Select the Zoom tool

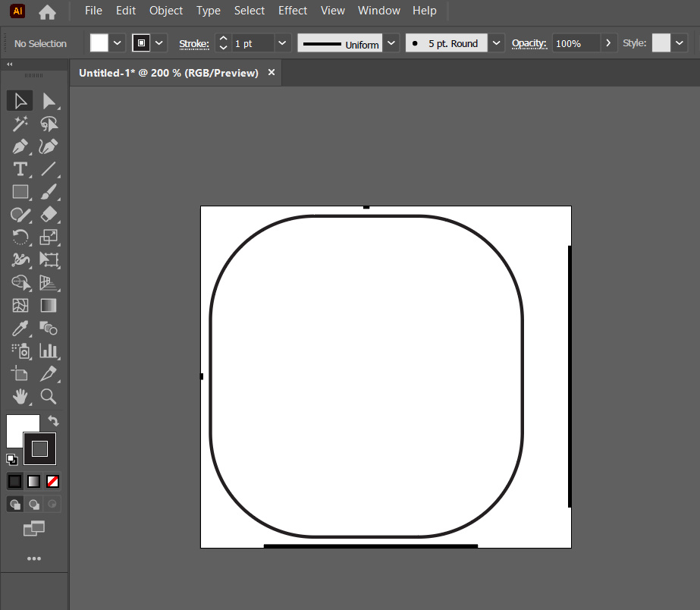coord(49,397)
